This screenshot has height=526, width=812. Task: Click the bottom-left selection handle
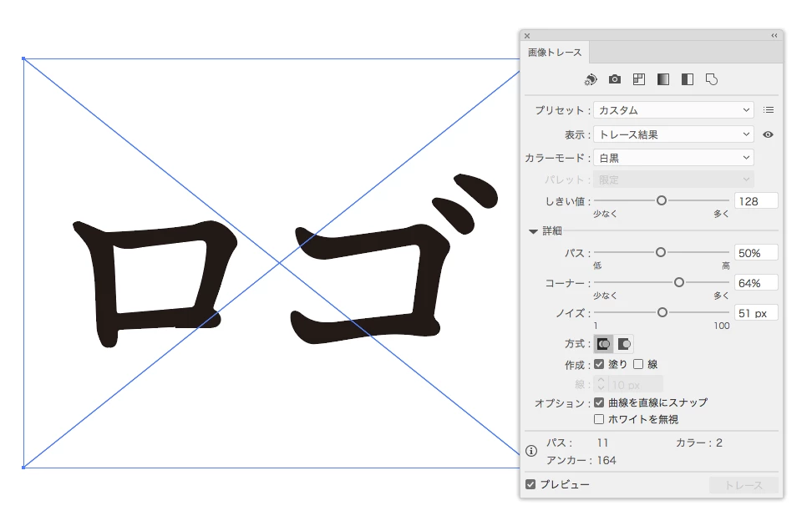[x=24, y=468]
